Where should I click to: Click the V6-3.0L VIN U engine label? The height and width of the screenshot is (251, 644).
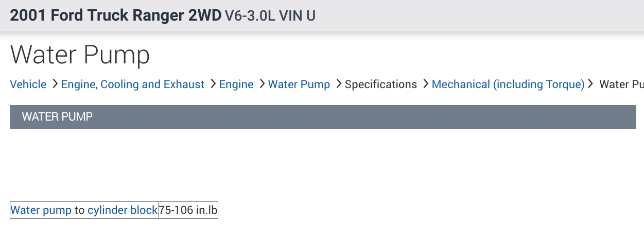pos(270,16)
